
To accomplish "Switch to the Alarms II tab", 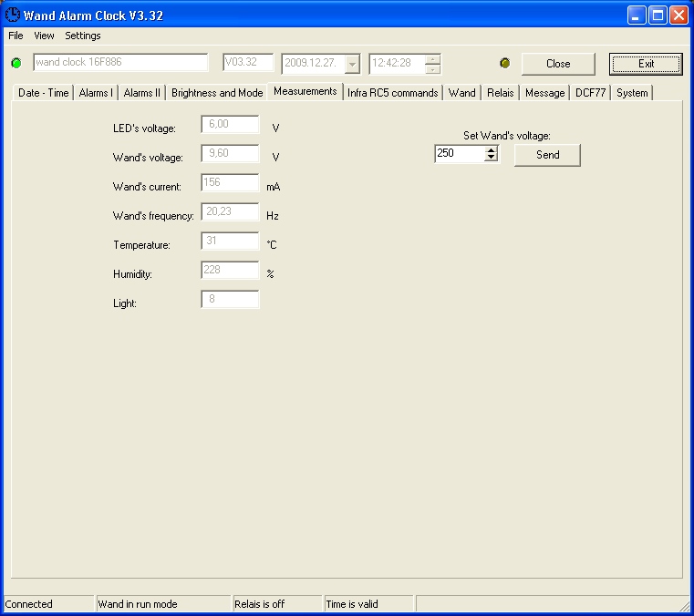I will 141,93.
